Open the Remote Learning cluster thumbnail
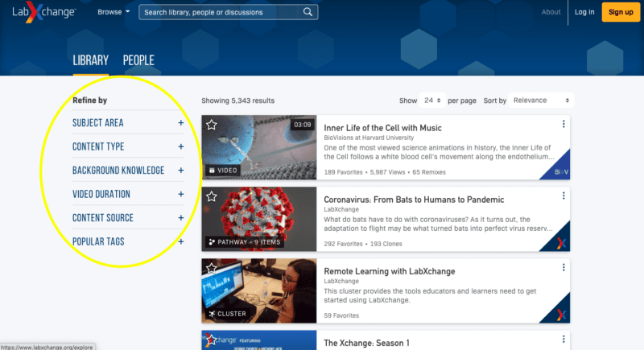The image size is (644, 350). (259, 291)
